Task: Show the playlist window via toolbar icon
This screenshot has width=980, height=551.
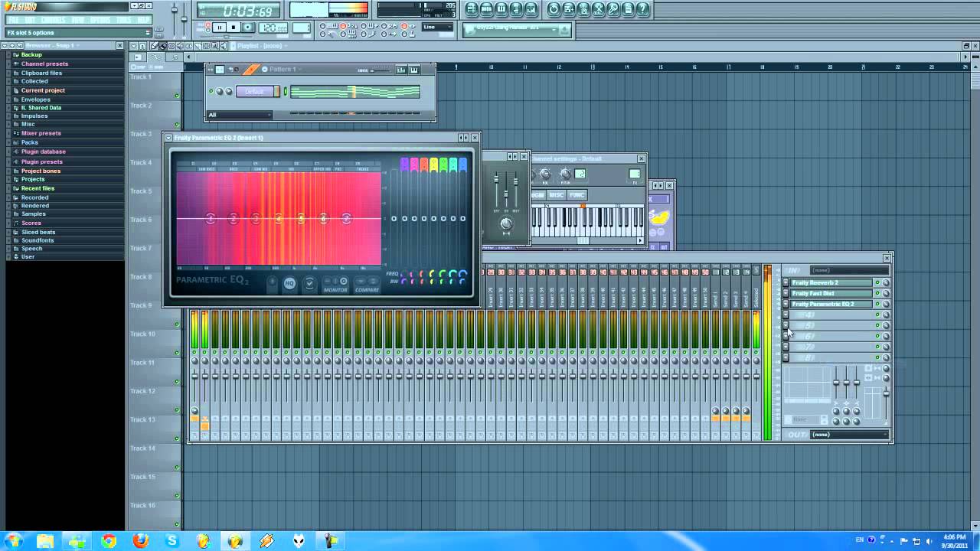Action: coord(472,9)
